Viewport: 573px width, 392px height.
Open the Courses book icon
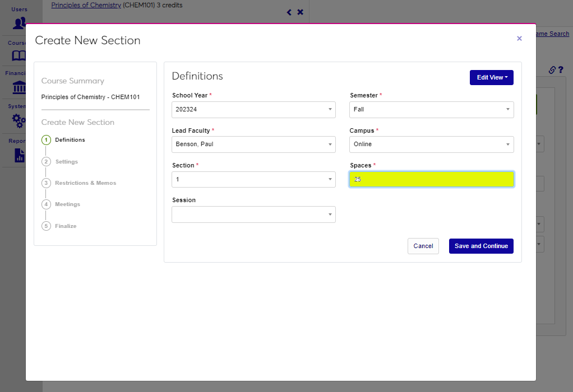pyautogui.click(x=19, y=55)
